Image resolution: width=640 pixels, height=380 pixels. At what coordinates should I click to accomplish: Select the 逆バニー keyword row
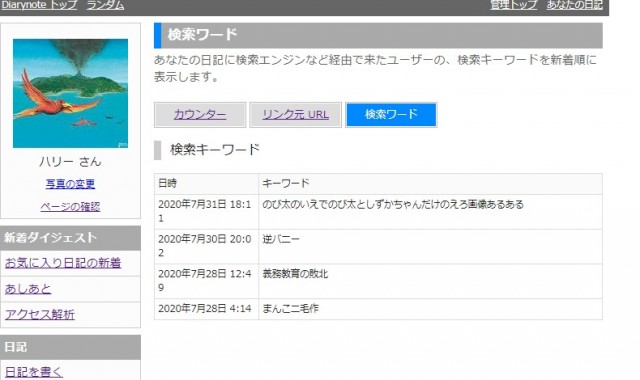pos(378,247)
